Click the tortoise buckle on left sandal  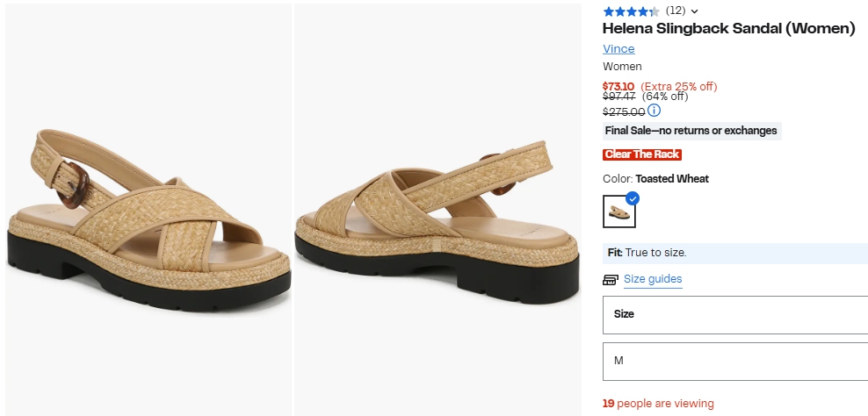click(x=76, y=183)
